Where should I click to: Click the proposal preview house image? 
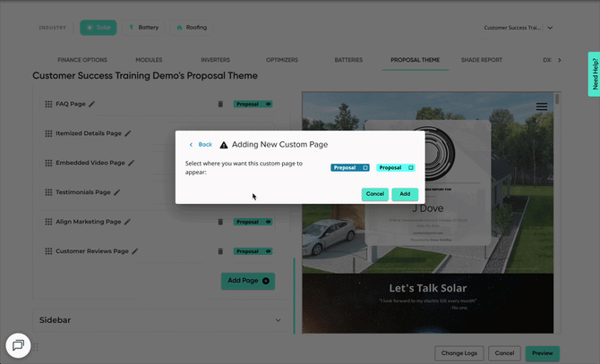(428, 182)
